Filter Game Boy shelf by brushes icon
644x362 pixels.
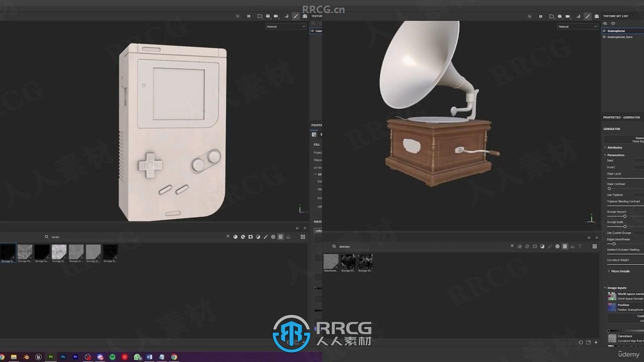click(266, 236)
